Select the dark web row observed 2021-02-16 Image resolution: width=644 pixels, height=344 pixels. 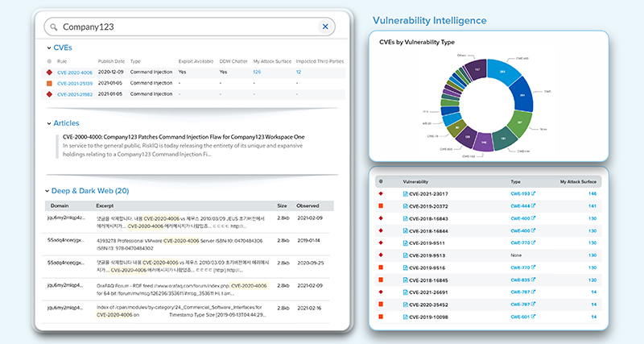click(x=188, y=311)
